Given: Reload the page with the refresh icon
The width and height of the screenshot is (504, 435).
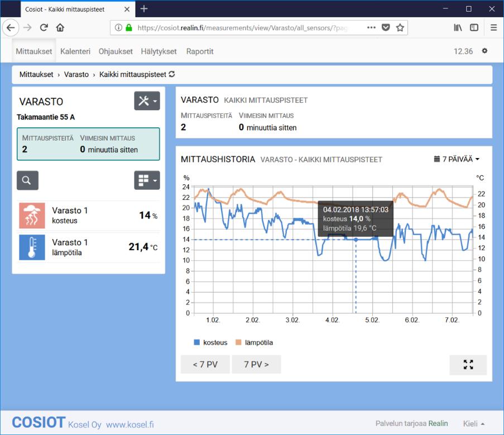Looking at the screenshot, I should [44, 28].
